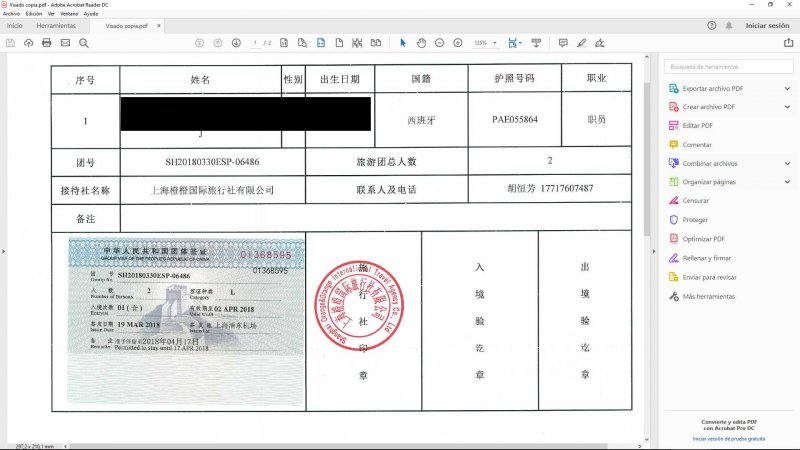This screenshot has height=450, width=800.
Task: Open the Censurar tool
Action: [695, 201]
